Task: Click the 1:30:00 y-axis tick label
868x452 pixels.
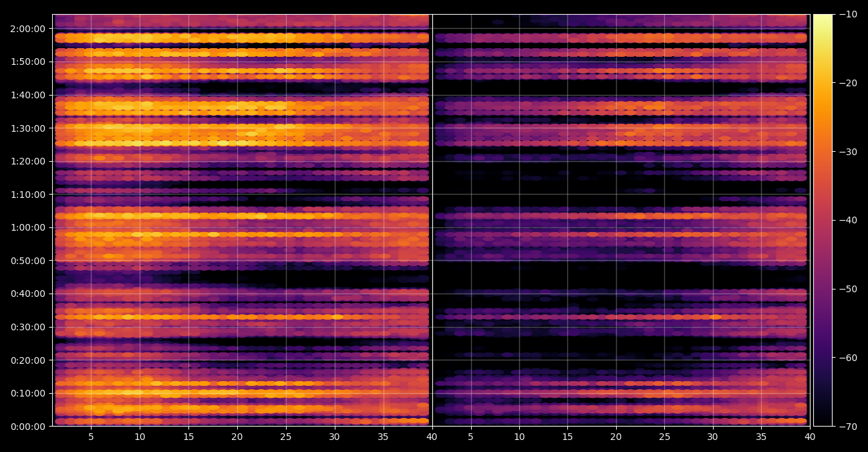Action: click(28, 128)
